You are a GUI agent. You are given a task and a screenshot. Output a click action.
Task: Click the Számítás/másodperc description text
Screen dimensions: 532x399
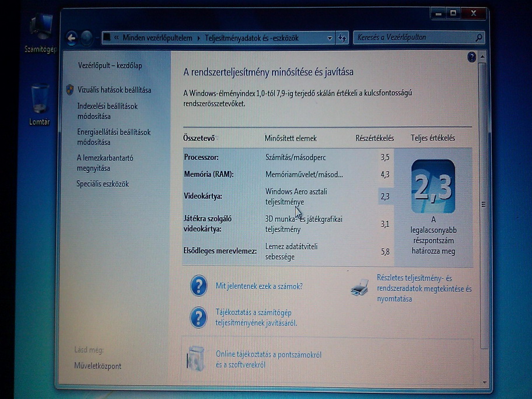pos(296,157)
